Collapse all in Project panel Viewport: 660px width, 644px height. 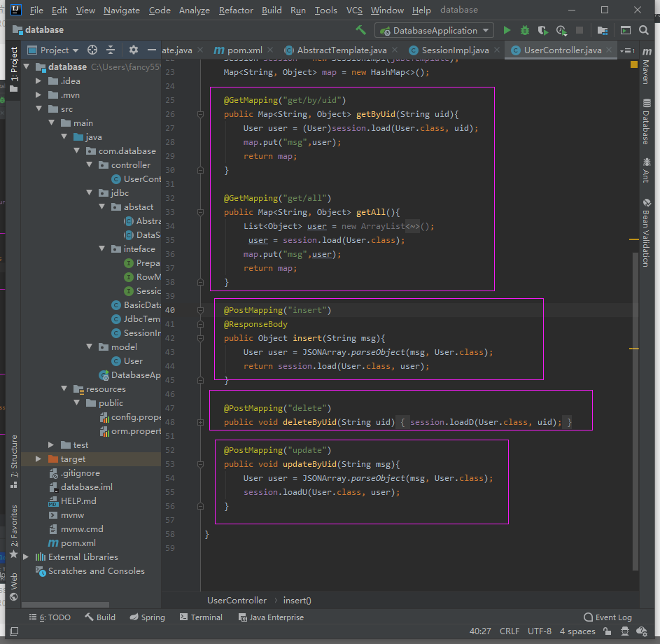click(x=111, y=50)
